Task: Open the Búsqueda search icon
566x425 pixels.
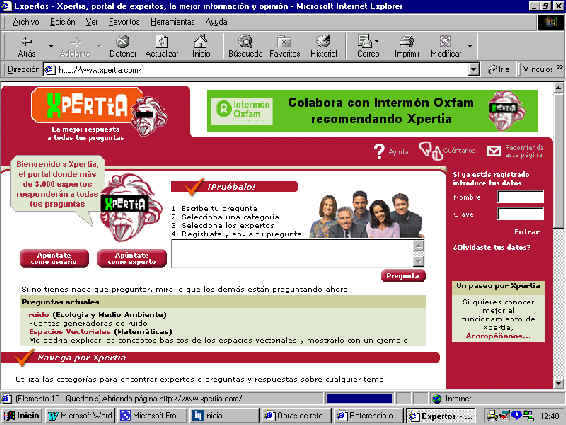Action: coord(245,42)
